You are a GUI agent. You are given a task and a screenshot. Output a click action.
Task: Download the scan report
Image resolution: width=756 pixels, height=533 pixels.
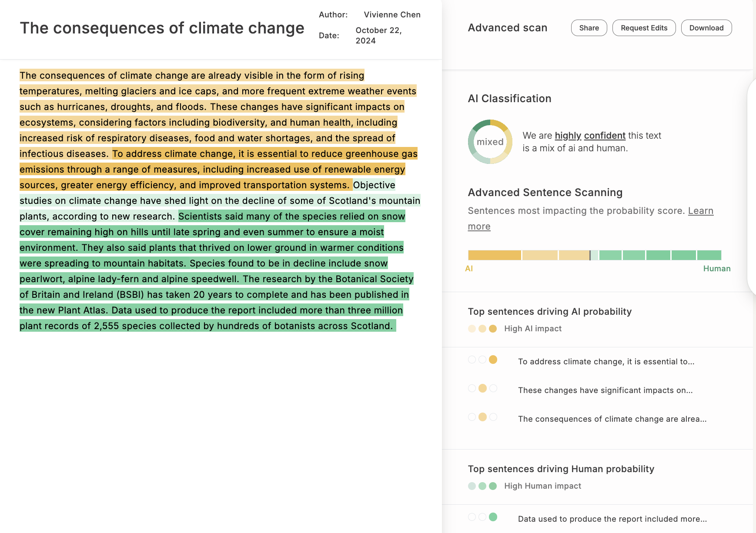pyautogui.click(x=706, y=28)
